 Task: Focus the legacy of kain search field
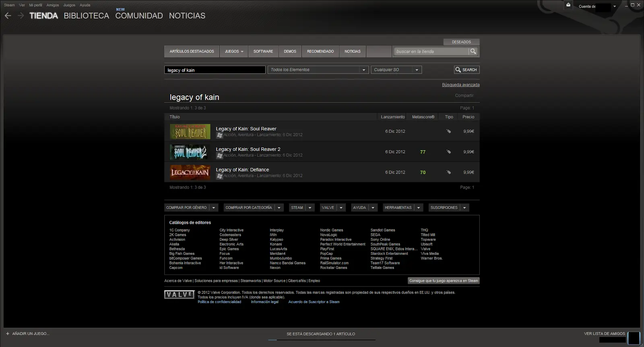(x=215, y=70)
